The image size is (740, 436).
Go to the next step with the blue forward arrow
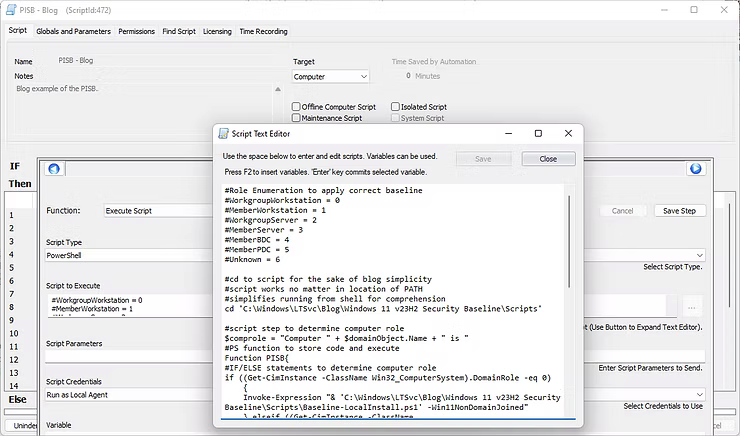pyautogui.click(x=696, y=168)
